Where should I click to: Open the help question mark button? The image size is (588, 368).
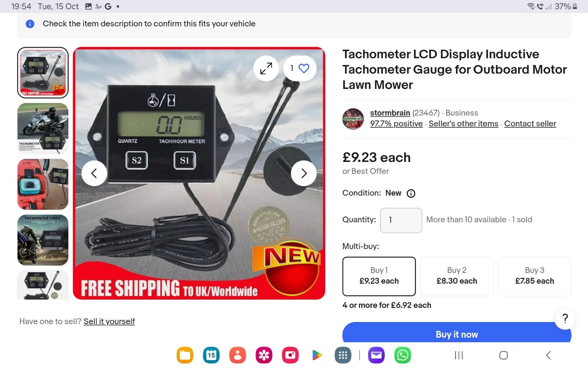[x=565, y=319]
